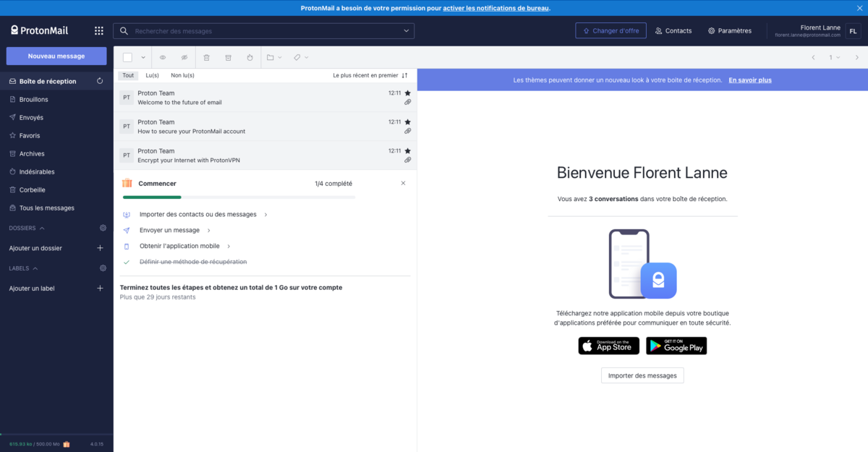The width and height of the screenshot is (868, 452).
Task: Expand Importer des contacts ou des messages
Action: 203,214
